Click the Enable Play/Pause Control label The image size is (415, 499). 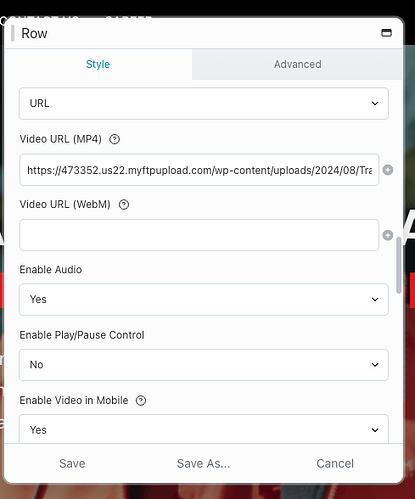(82, 335)
